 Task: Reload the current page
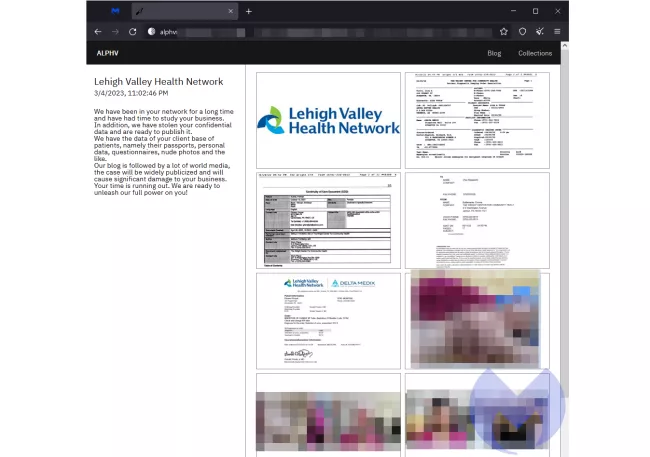click(x=132, y=32)
